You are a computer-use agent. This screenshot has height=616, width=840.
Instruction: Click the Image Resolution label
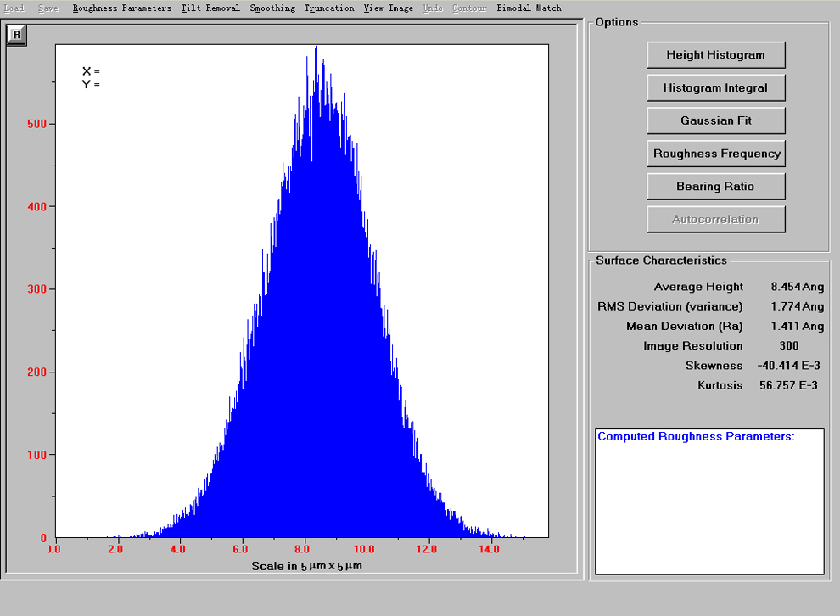[693, 346]
